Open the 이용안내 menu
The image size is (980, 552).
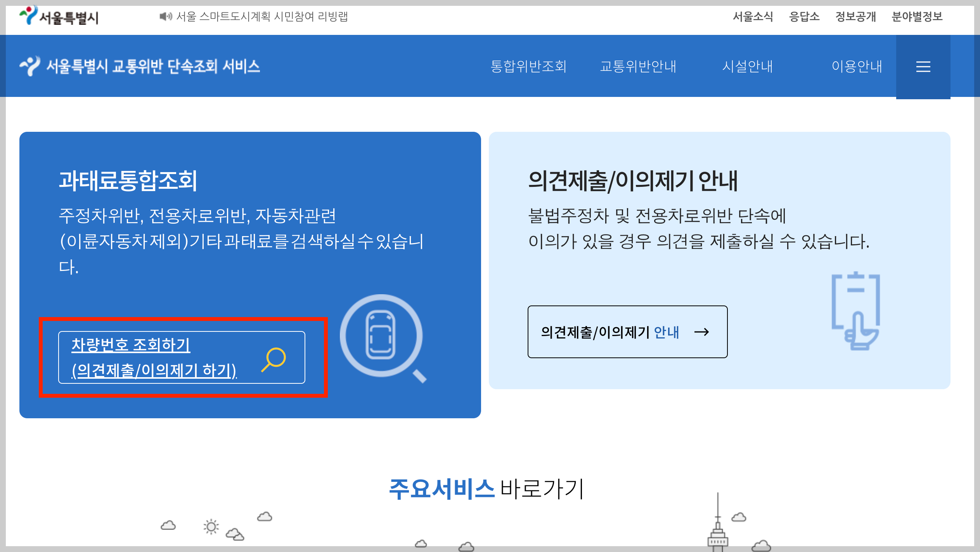tap(857, 67)
